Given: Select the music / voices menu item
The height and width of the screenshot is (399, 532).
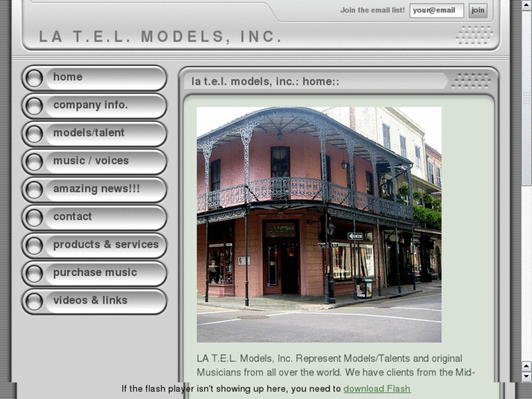Looking at the screenshot, I should pyautogui.click(x=94, y=162).
